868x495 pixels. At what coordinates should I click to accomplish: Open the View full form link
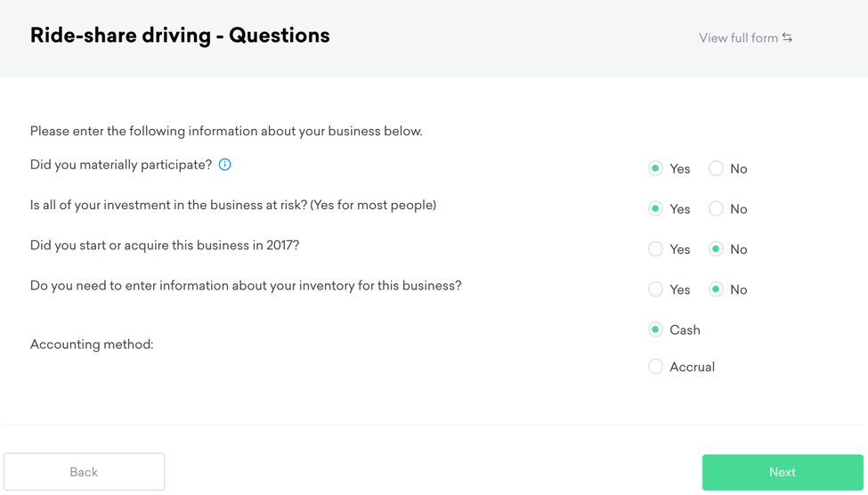[738, 38]
